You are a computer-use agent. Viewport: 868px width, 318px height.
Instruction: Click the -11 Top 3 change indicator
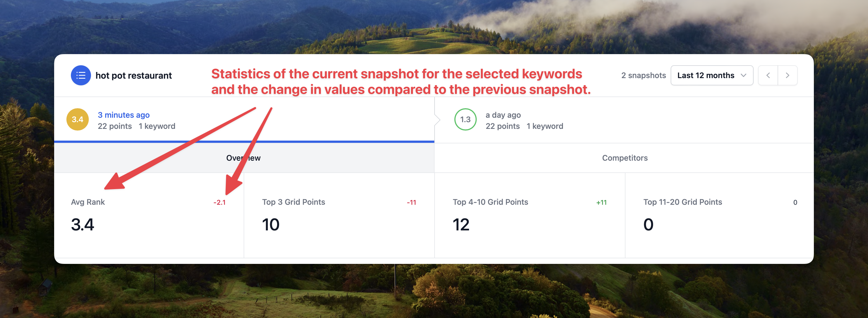[x=411, y=203]
